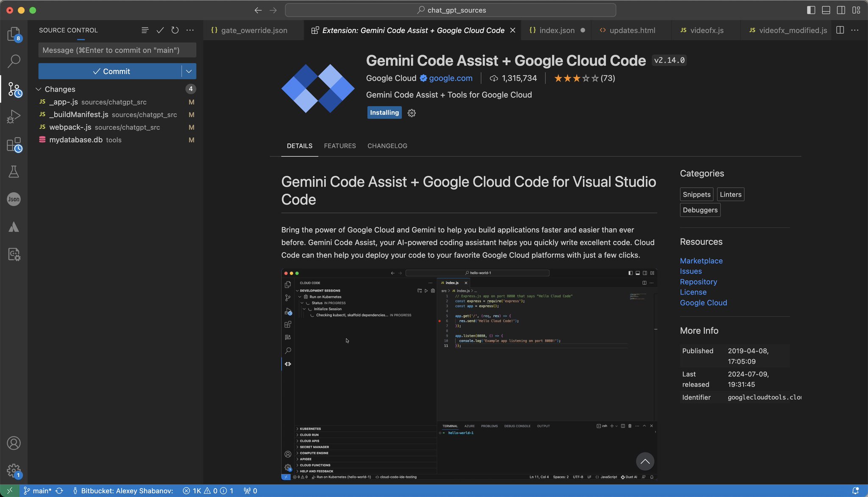Image resolution: width=868 pixels, height=497 pixels.
Task: Click the scroll-to-top circular arrow button
Action: pyautogui.click(x=645, y=461)
